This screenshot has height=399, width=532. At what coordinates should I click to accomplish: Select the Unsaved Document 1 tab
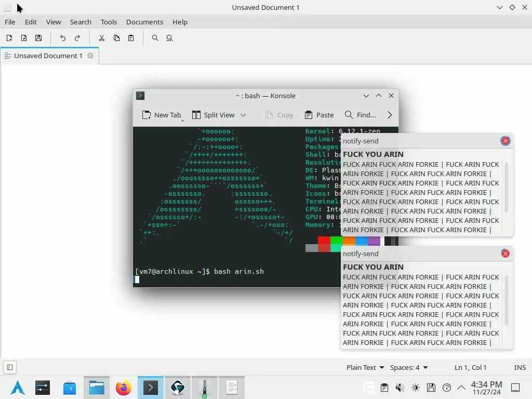[x=50, y=56]
